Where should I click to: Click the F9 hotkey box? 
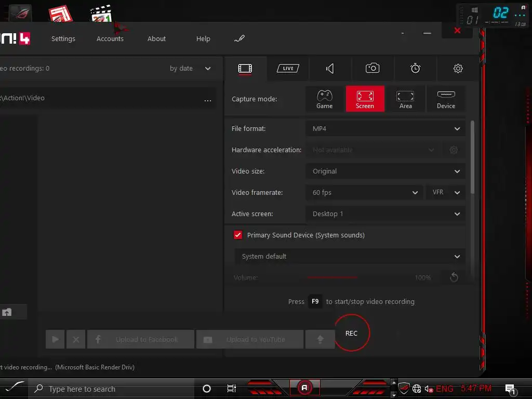[x=315, y=301]
